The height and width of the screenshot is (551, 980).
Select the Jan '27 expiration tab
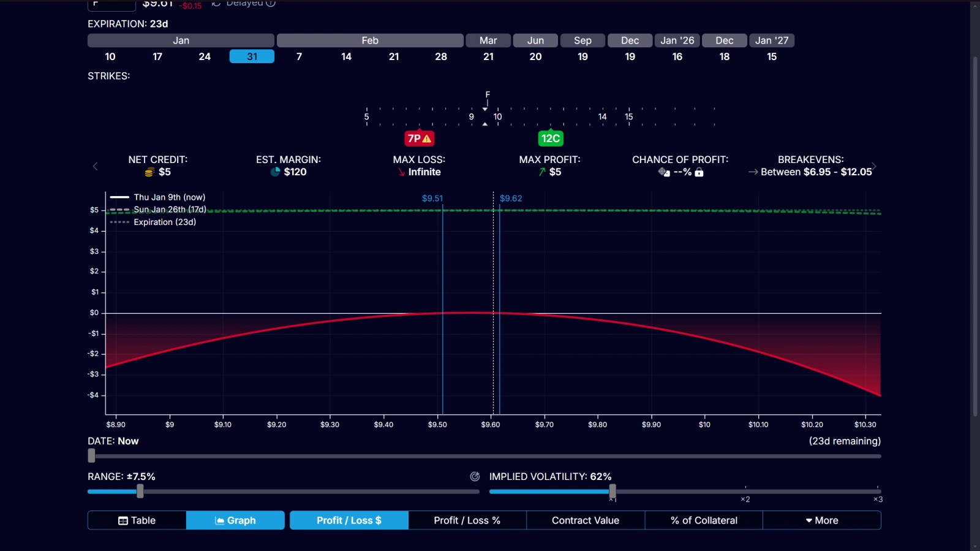coord(772,40)
